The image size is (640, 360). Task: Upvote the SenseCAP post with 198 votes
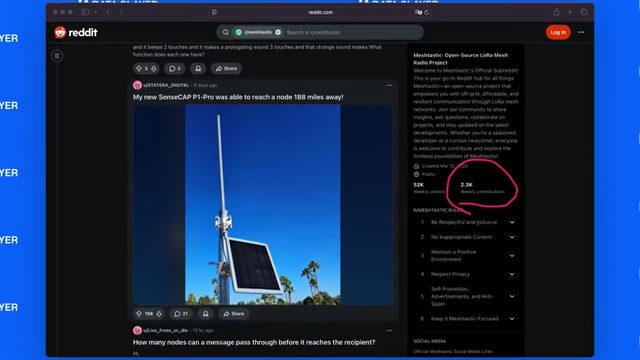(139, 314)
